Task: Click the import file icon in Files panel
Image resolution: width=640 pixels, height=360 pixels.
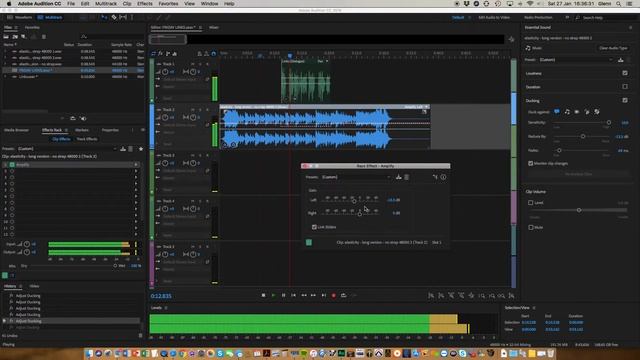Action: (x=15, y=37)
